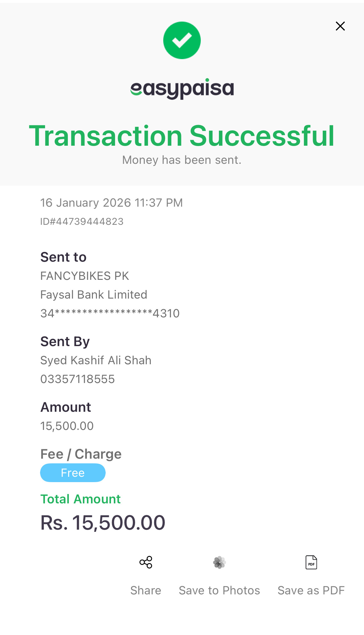This screenshot has width=364, height=635.
Task: Tap the masked account number ending 4310
Action: (x=110, y=313)
